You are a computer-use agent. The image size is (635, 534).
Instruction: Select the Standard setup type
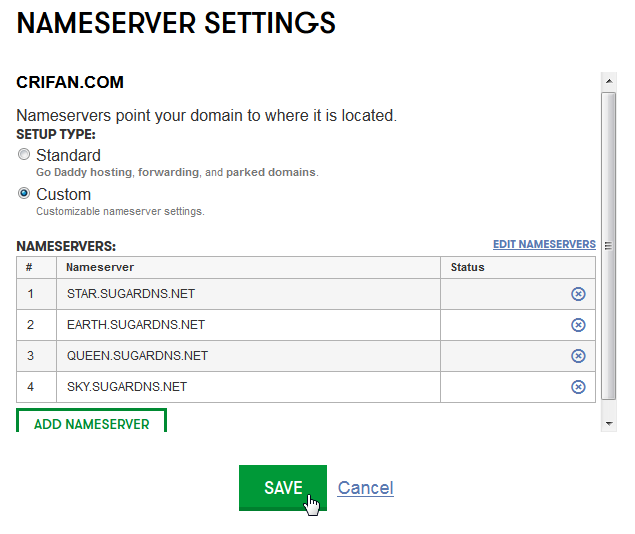coord(25,155)
